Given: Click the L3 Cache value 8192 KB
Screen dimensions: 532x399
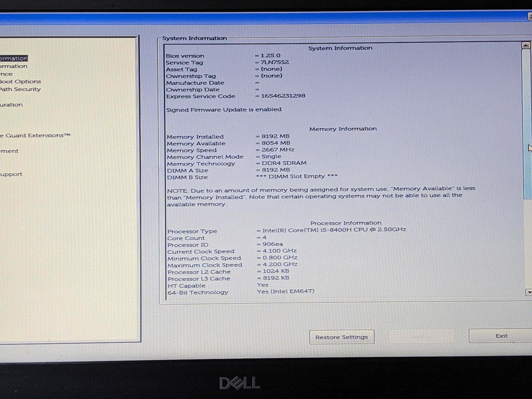Looking at the screenshot, I should 276,278.
